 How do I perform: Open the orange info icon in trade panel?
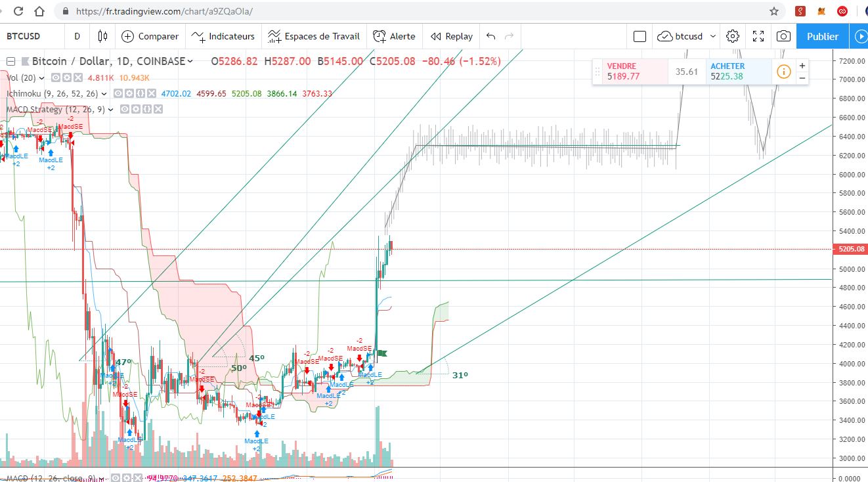click(783, 72)
